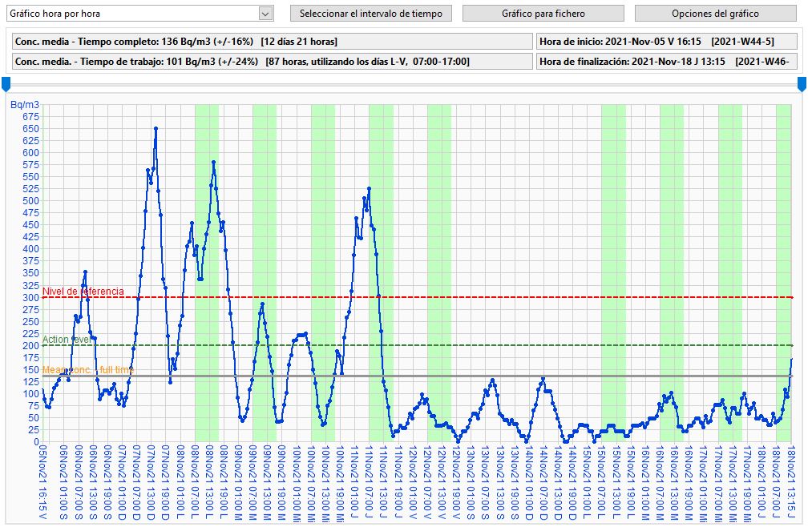Click the orange 'Mean conc. full time' label
The height and width of the screenshot is (531, 812).
click(x=88, y=370)
